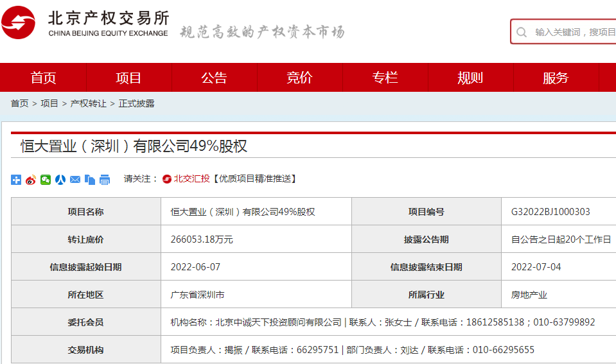
Task: Open the 首页 navigation menu
Action: [x=43, y=78]
